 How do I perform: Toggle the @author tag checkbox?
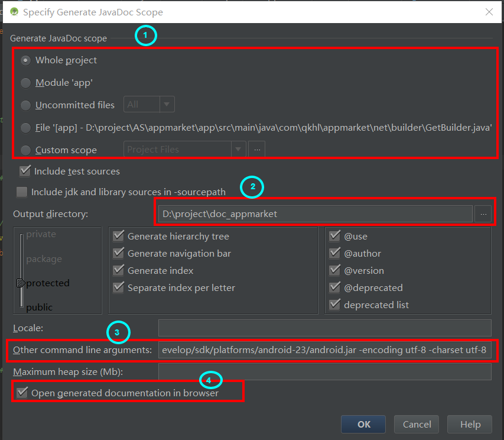335,253
